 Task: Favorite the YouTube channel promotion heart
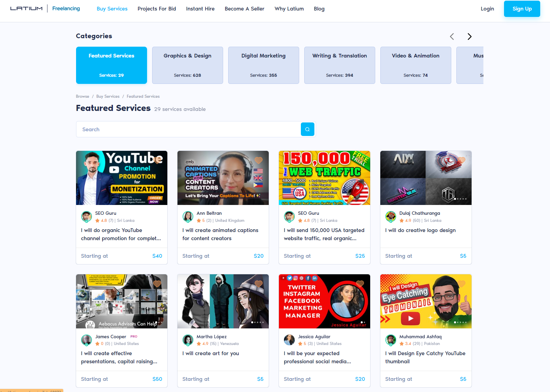[x=157, y=160]
